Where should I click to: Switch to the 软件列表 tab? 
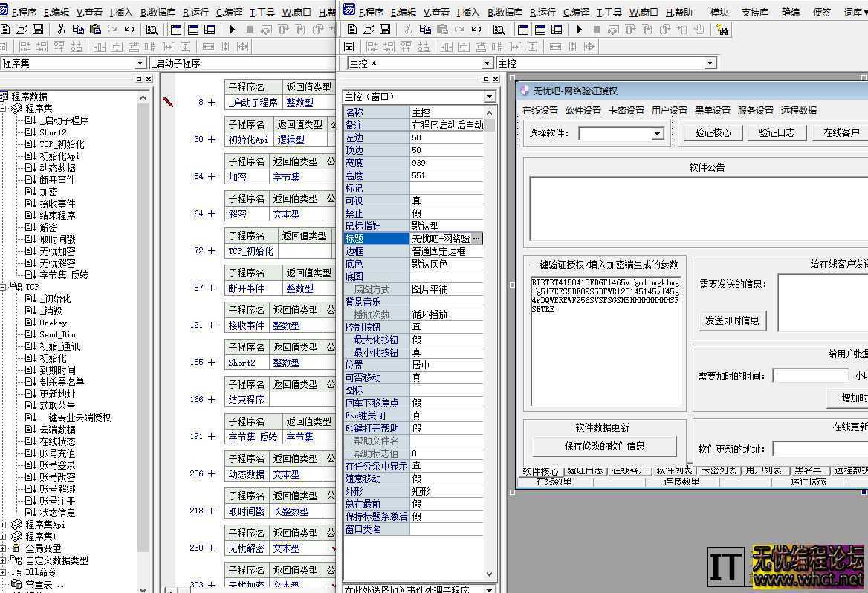point(675,470)
